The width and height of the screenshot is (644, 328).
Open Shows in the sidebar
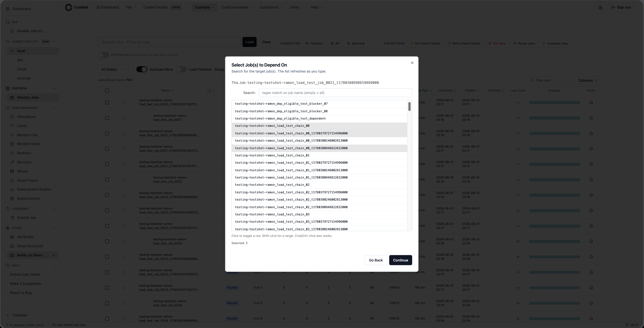click(x=22, y=171)
